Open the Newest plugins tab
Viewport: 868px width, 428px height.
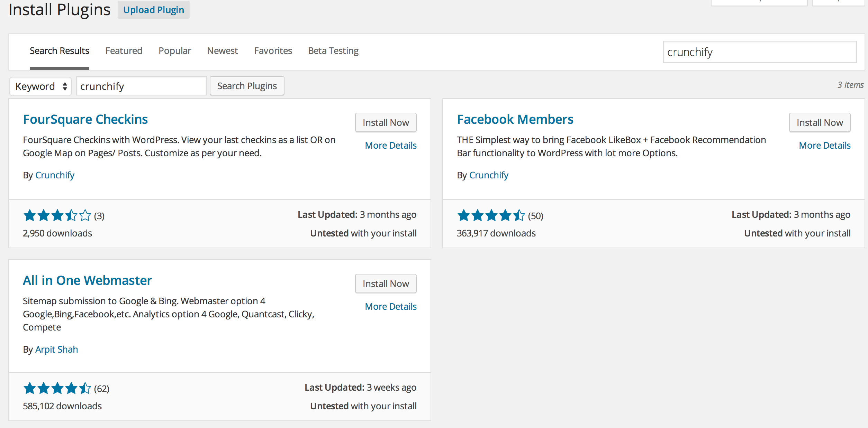(x=222, y=51)
